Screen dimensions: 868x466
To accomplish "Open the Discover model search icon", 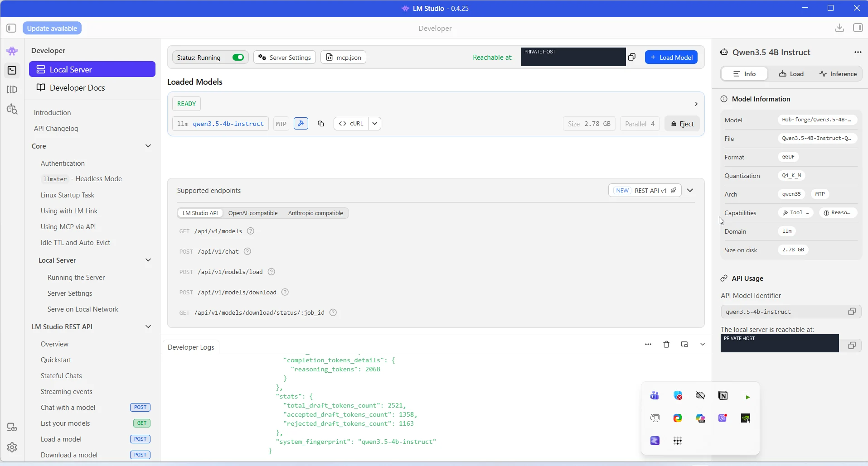I will point(12,109).
